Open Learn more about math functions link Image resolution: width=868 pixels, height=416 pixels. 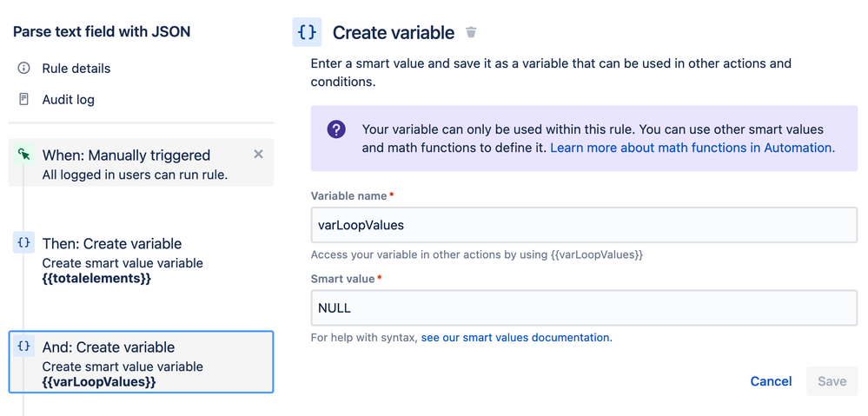[692, 148]
